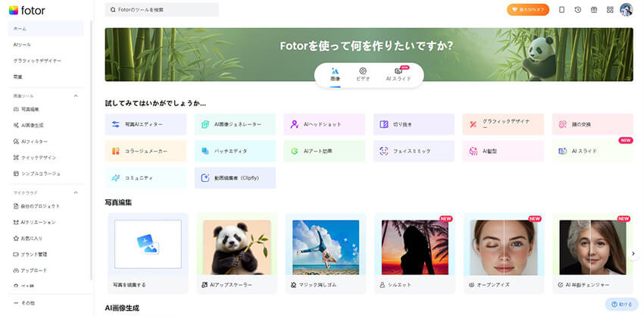
Task: Open ホーム in the sidebar
Action: [45, 28]
